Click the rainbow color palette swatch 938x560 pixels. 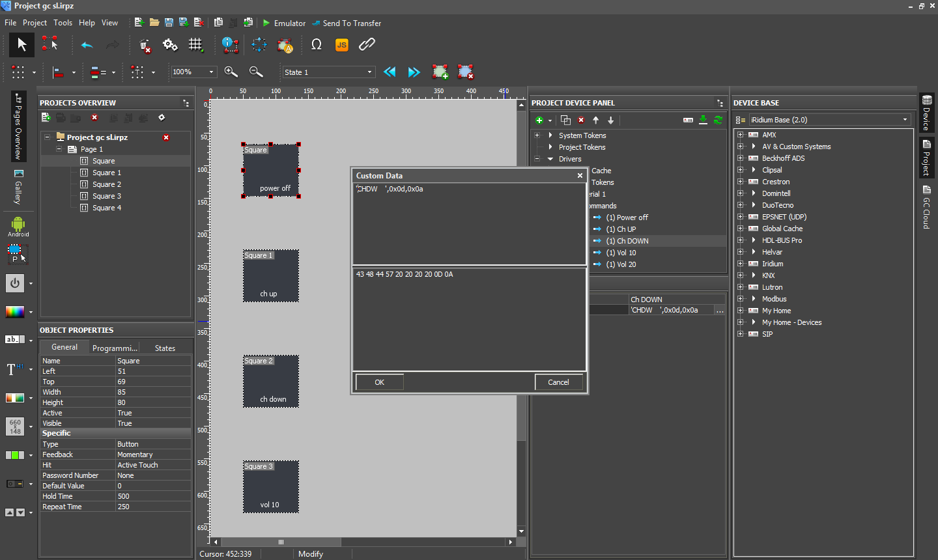click(x=15, y=312)
